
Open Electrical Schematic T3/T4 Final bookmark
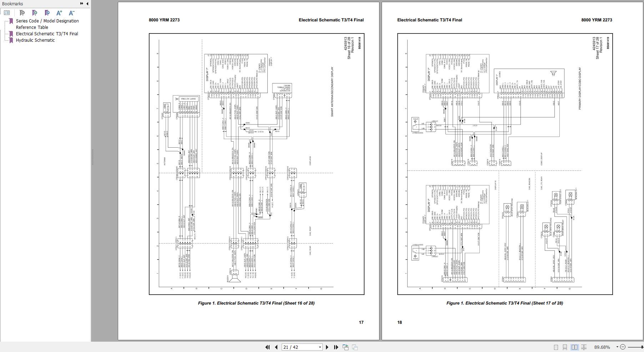pos(47,34)
